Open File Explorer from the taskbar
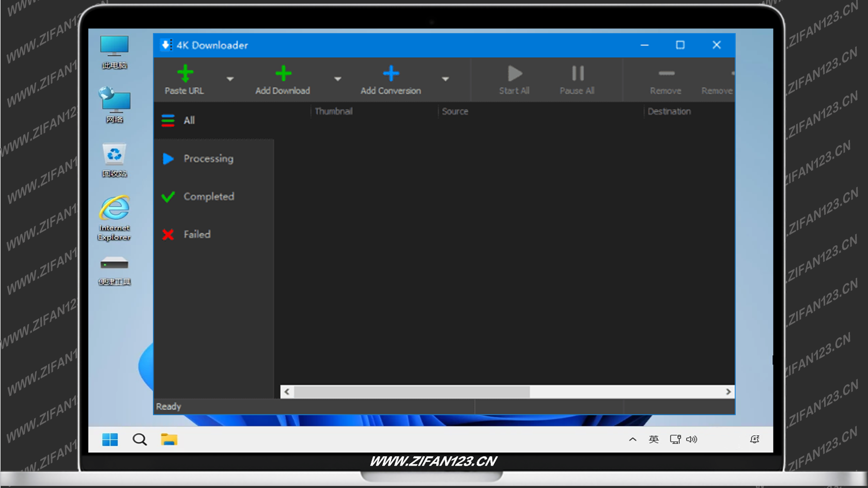This screenshot has height=488, width=868. point(169,439)
